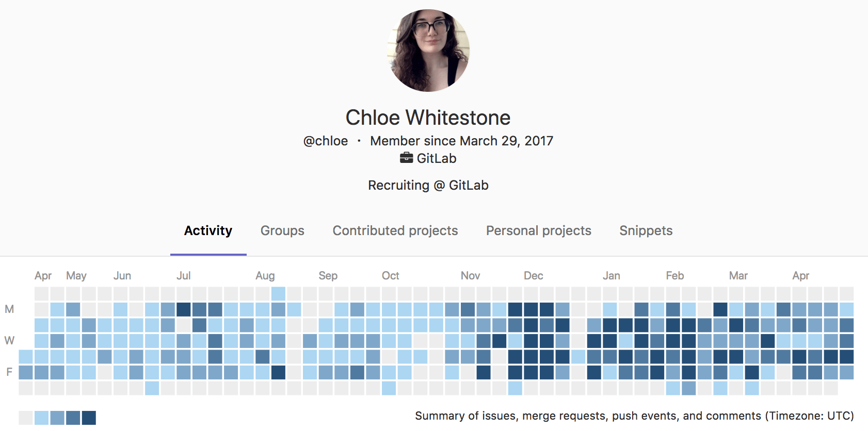Viewport: 868px width, 431px height.
Task: Click the darkest swatch in the heatmap legend
Action: click(89, 417)
